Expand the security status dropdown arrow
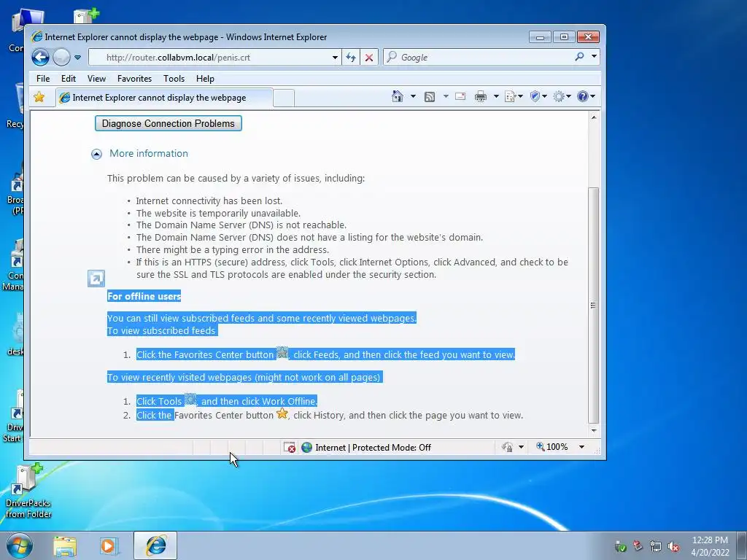The image size is (747, 560). click(521, 447)
